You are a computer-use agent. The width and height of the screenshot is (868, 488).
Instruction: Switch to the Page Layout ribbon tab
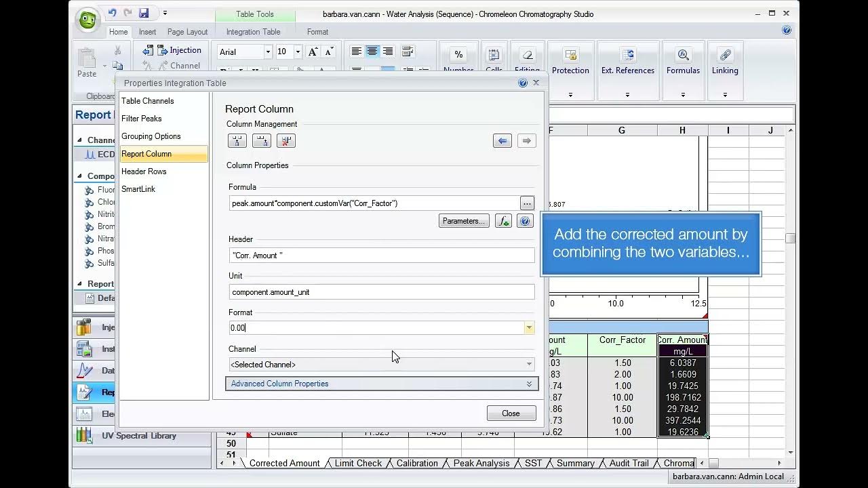(187, 32)
